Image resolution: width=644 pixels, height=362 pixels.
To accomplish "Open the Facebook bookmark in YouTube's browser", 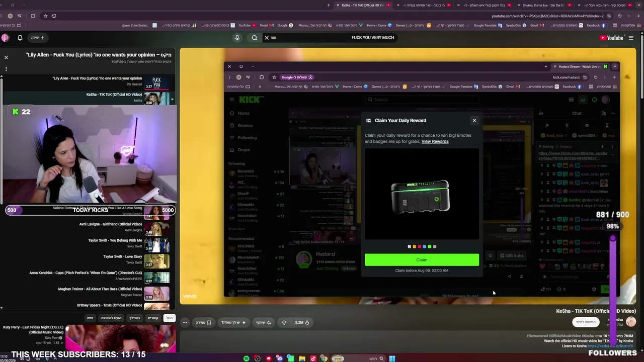I will point(596,25).
